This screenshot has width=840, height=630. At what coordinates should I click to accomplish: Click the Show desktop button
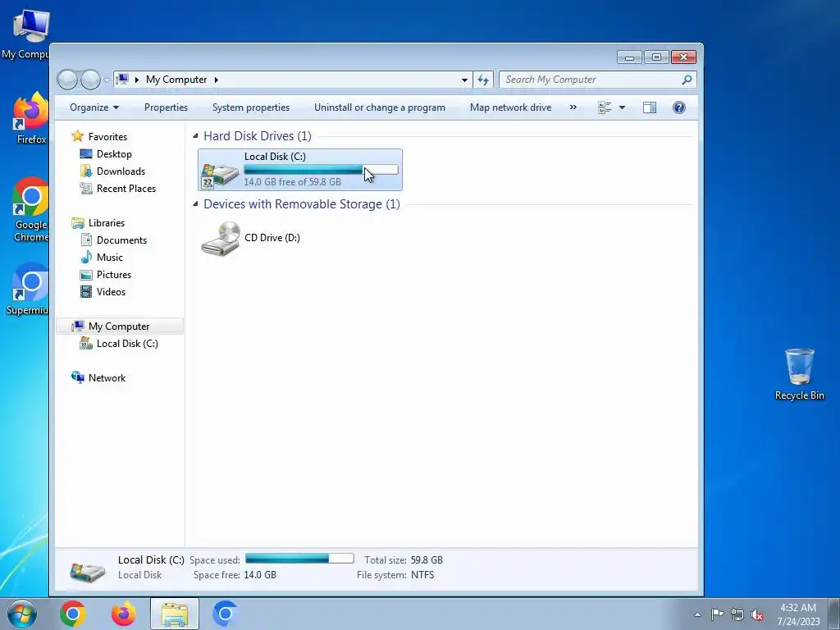point(833,614)
